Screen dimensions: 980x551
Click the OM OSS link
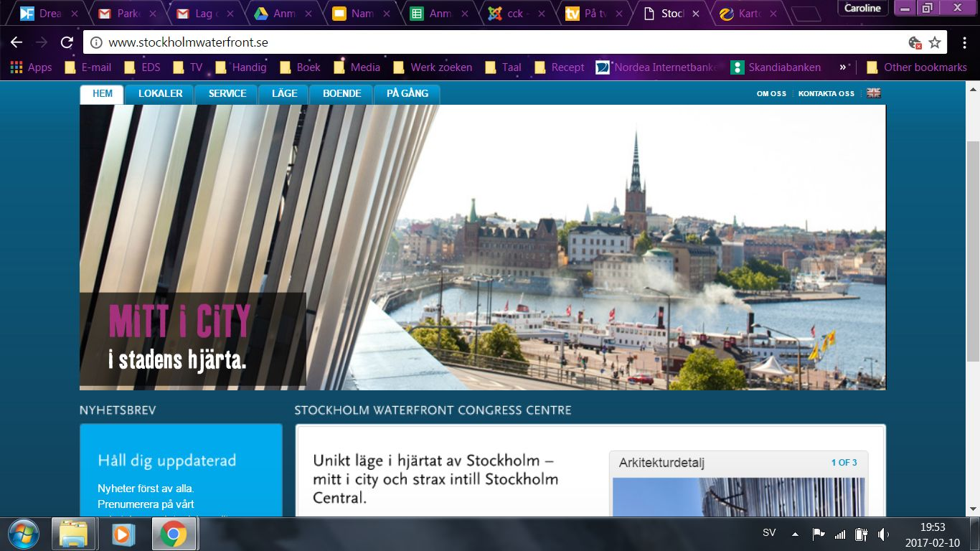[771, 94]
